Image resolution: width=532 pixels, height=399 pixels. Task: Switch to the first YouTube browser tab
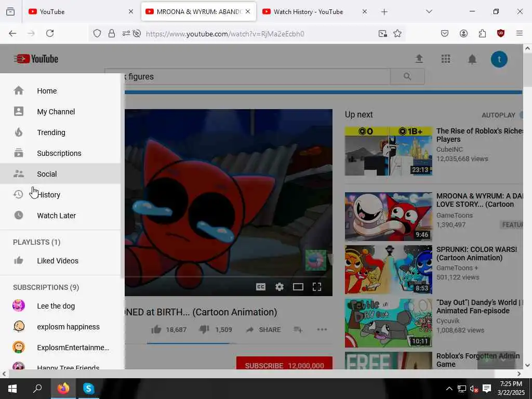81,11
